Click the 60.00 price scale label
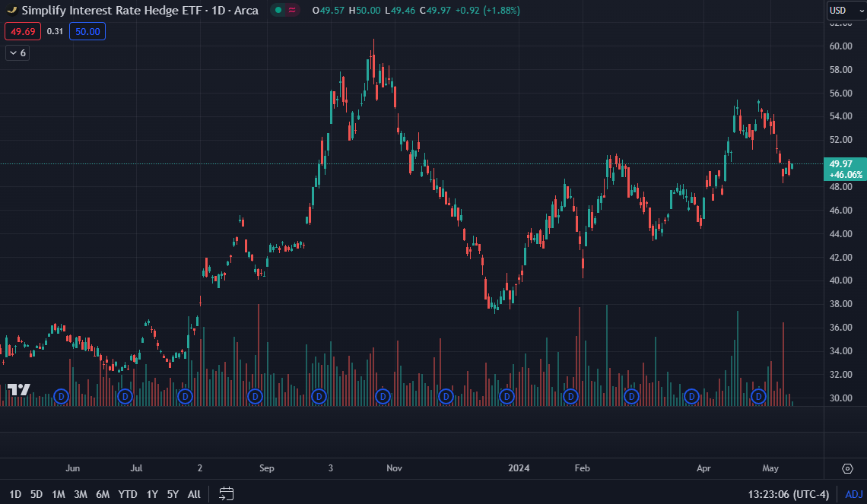This screenshot has height=504, width=867. pyautogui.click(x=840, y=46)
